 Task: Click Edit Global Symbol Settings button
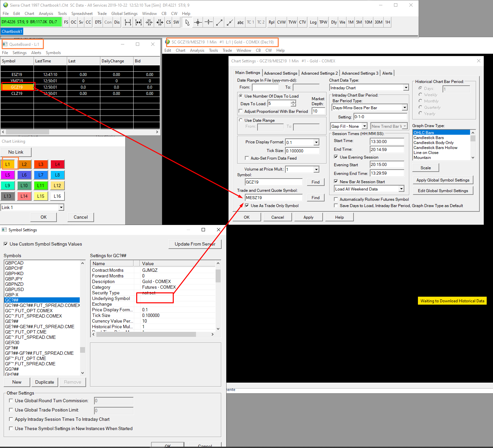point(443,191)
